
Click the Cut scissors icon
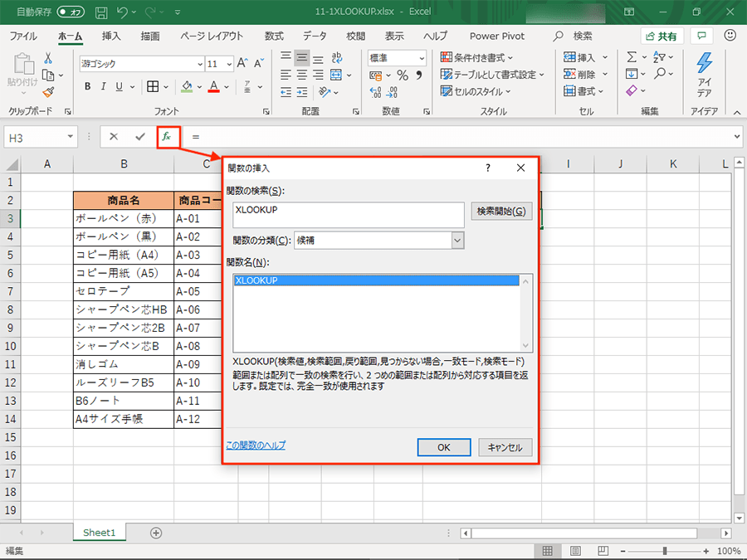(48, 58)
